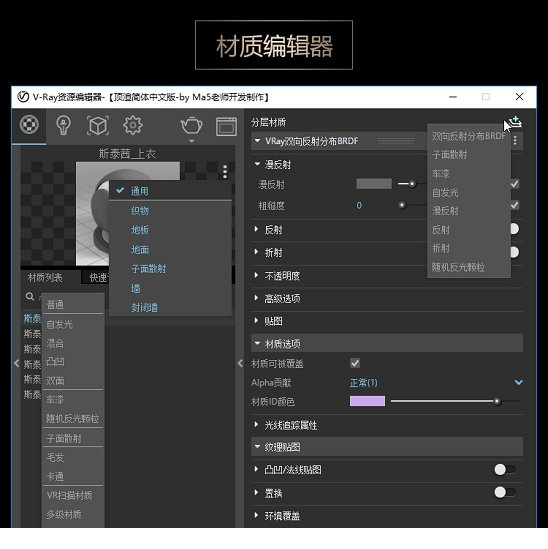Open the Settings gear icon tab
This screenshot has width=548, height=549.
click(133, 125)
